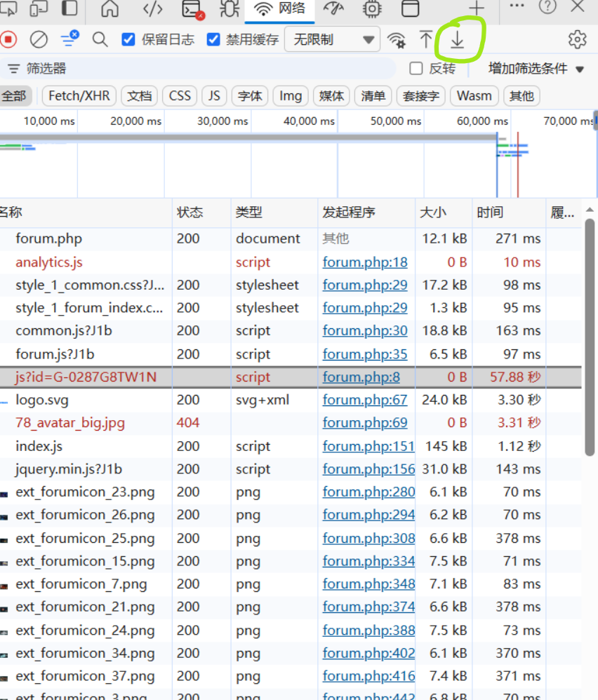Image resolution: width=598 pixels, height=700 pixels.
Task: Open the network conditions Wi-Fi gear icon
Action: (x=397, y=39)
